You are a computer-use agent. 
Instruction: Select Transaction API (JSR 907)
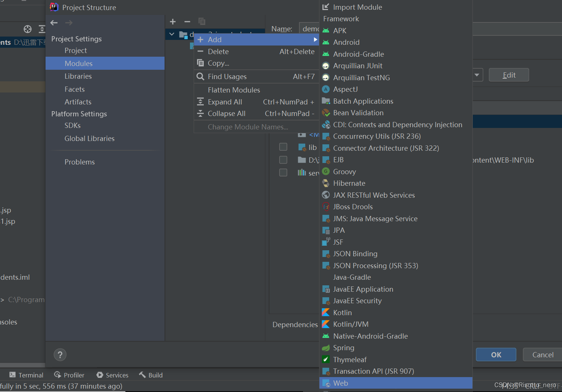pos(396,371)
